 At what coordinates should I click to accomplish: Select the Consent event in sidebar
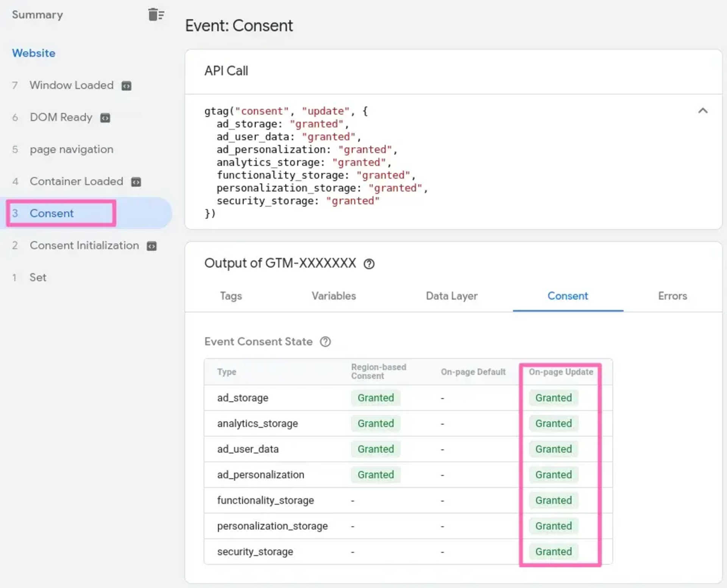[x=51, y=213]
